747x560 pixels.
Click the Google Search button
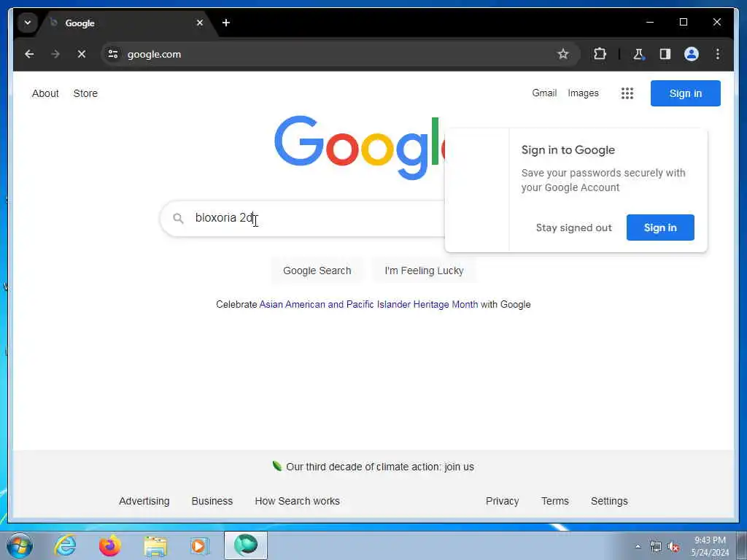317,271
